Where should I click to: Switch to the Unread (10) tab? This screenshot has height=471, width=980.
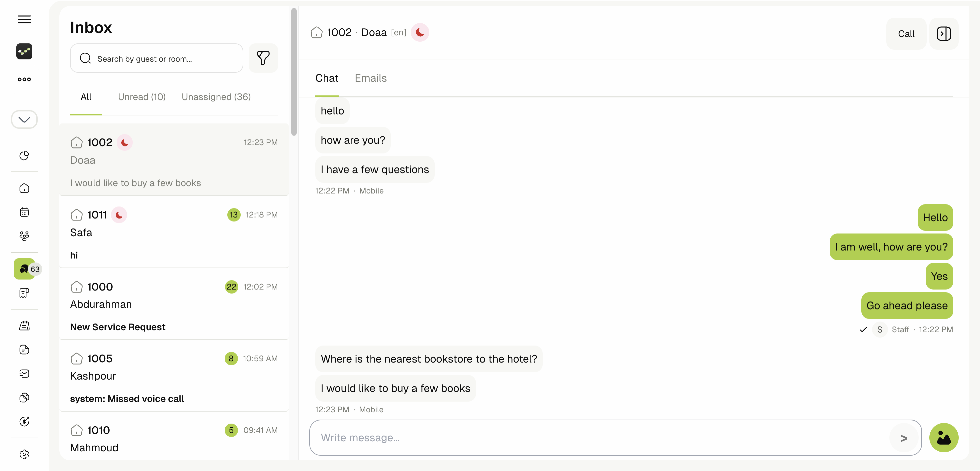click(x=142, y=97)
